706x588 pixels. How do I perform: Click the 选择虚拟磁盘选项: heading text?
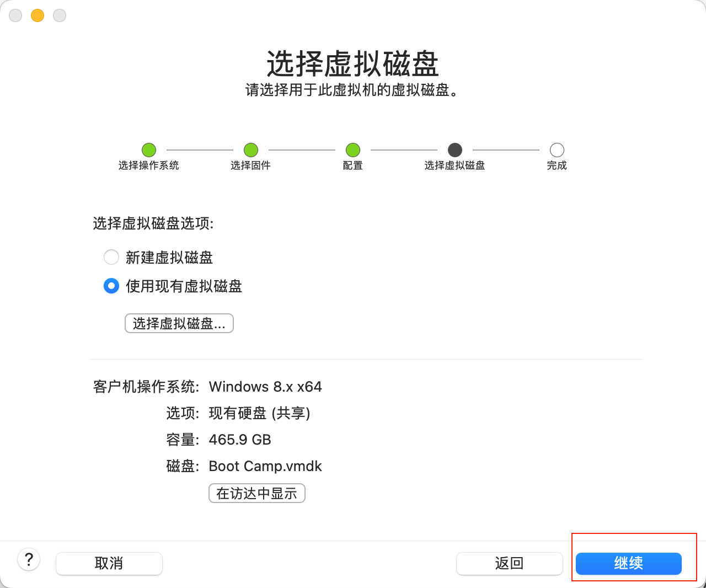point(153,223)
